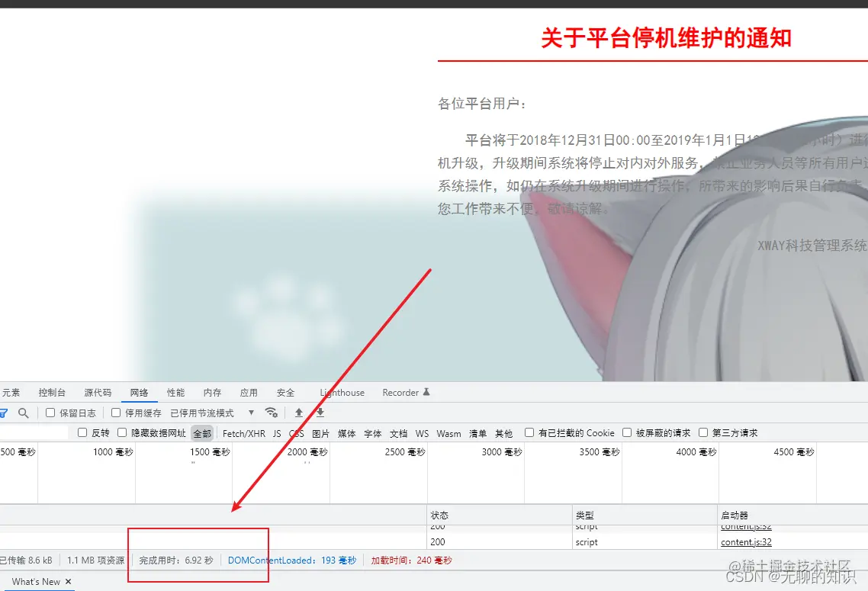
Task: Toggle 第三方请求 filtering
Action: (x=703, y=432)
